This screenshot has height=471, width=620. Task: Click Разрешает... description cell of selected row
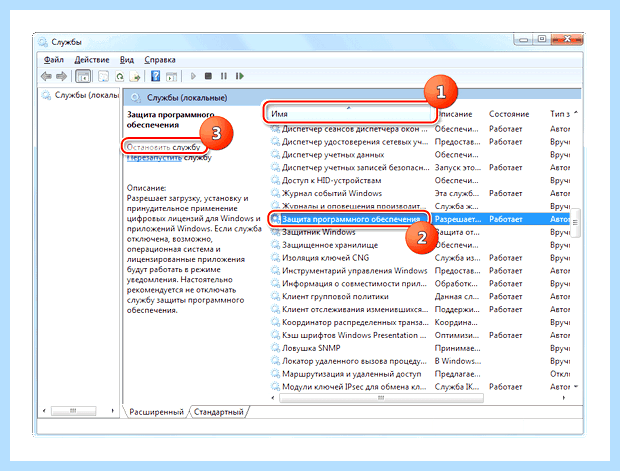[458, 219]
